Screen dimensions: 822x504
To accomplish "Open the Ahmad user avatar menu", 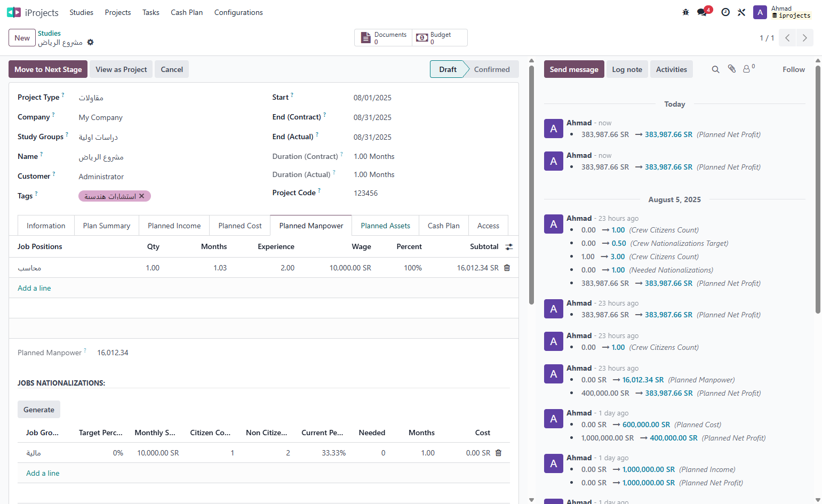I will pos(760,12).
